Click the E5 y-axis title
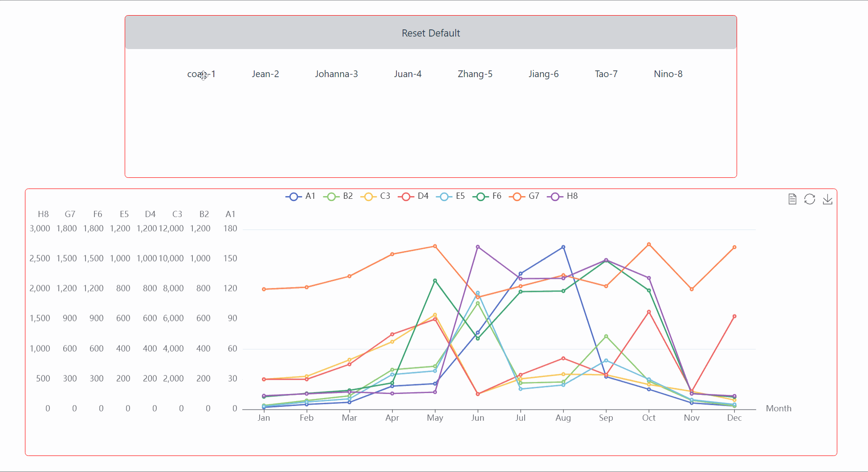The width and height of the screenshot is (868, 472). click(124, 214)
